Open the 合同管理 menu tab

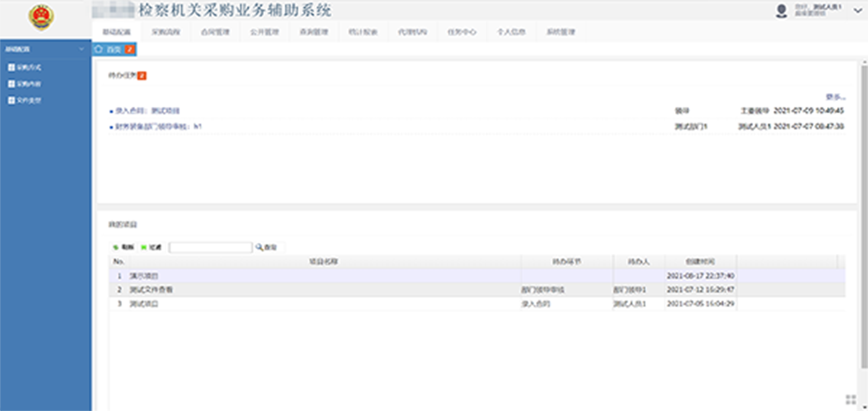point(215,32)
